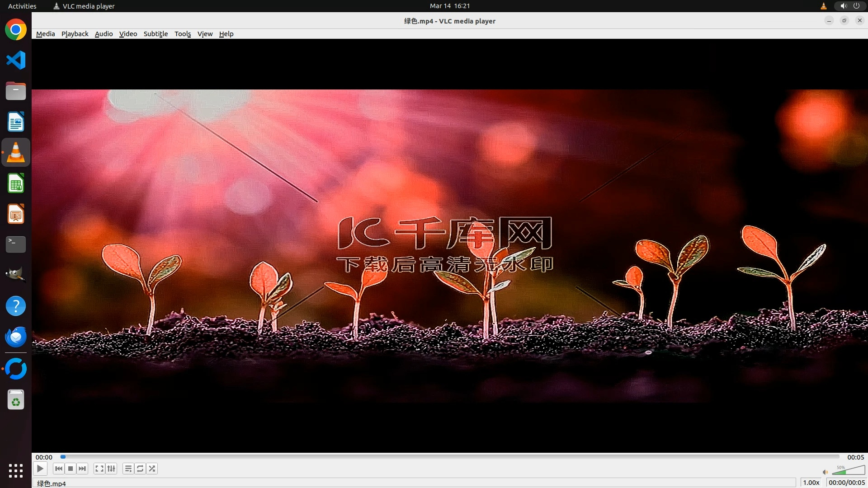Open the Subtitle menu
The width and height of the screenshot is (868, 488).
[x=156, y=34]
